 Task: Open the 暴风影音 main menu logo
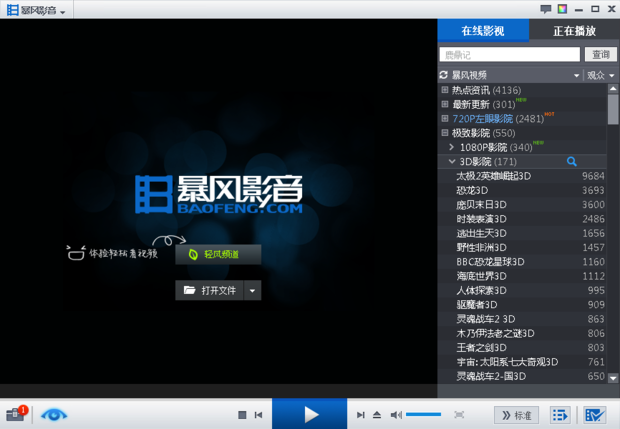[x=36, y=10]
